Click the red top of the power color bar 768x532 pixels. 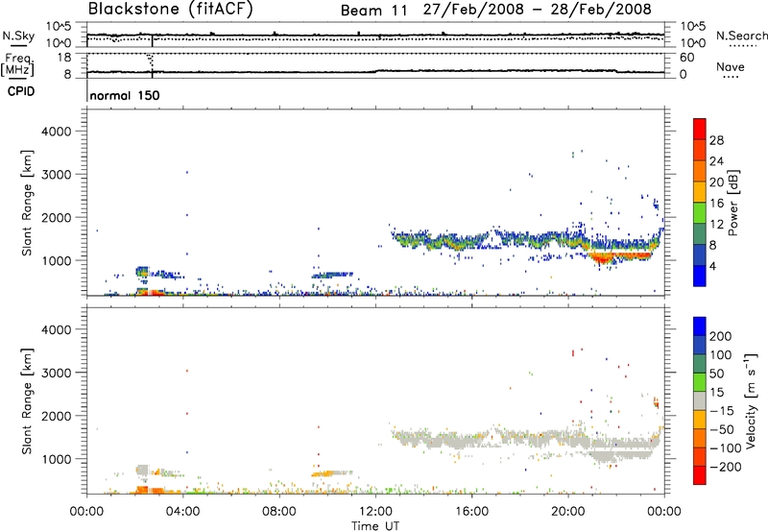coord(700,129)
